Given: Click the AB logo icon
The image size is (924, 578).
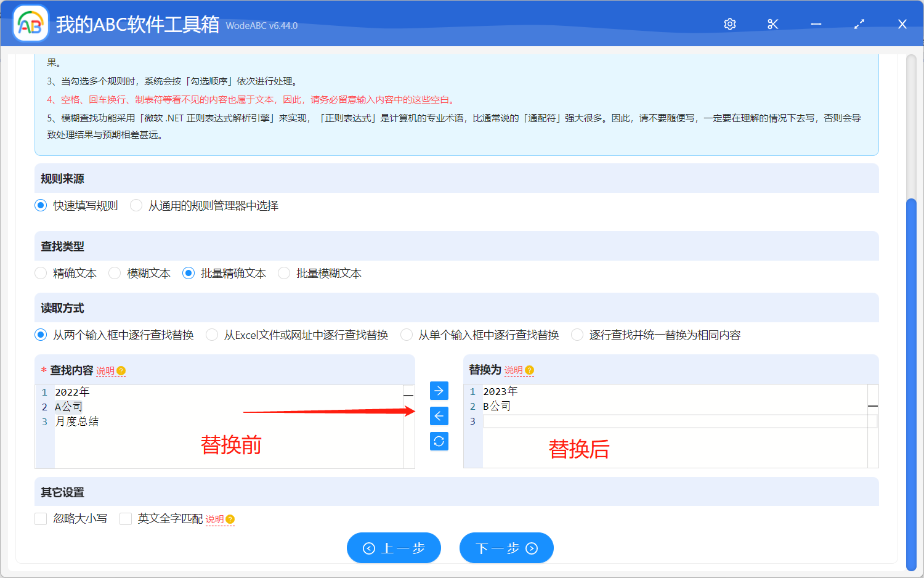Looking at the screenshot, I should click(x=30, y=24).
